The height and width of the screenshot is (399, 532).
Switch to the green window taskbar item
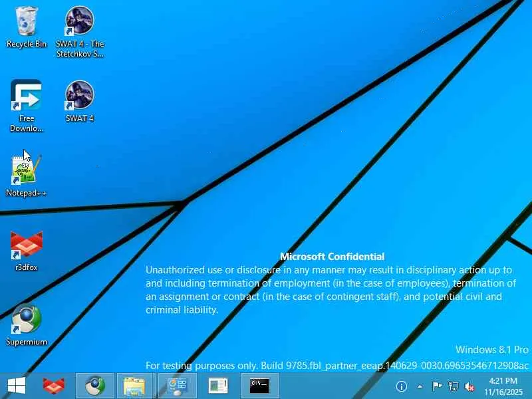218,386
